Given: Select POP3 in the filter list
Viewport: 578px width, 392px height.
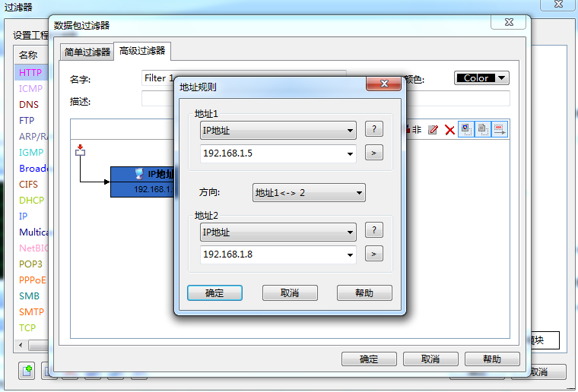Looking at the screenshot, I should [30, 264].
